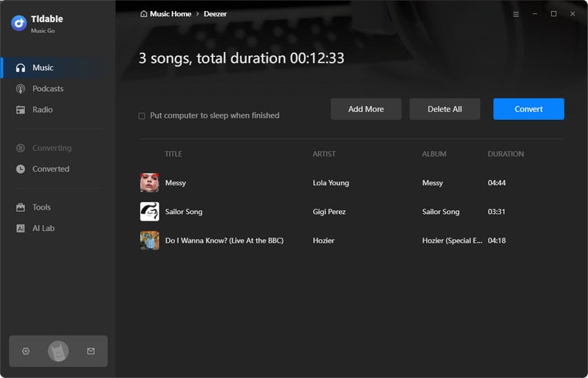Image resolution: width=588 pixels, height=378 pixels.
Task: Click the Converting progress icon
Action: click(x=21, y=149)
